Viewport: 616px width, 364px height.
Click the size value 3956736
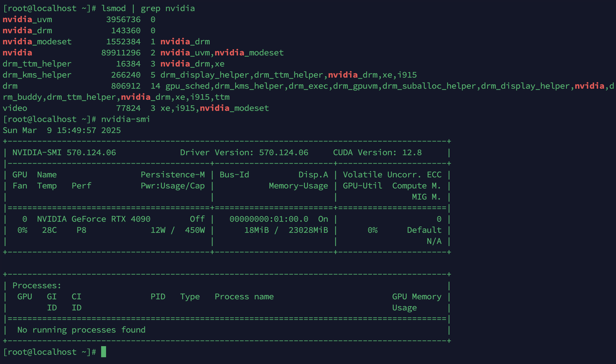[x=123, y=19]
